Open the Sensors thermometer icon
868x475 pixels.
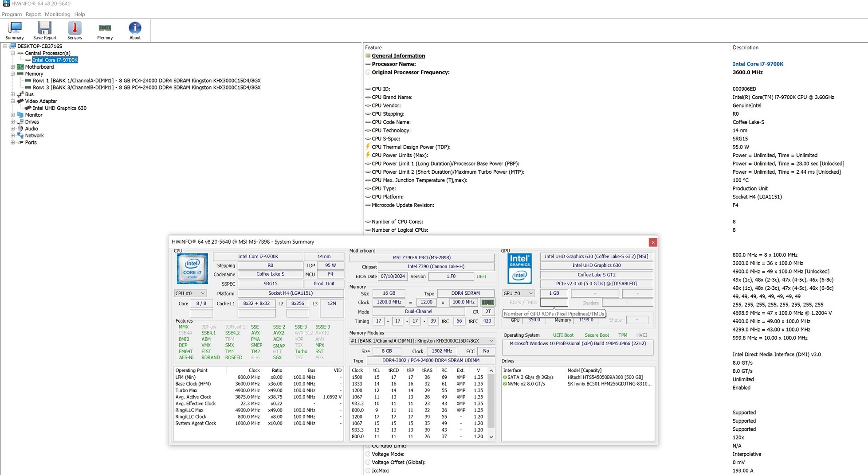point(75,28)
